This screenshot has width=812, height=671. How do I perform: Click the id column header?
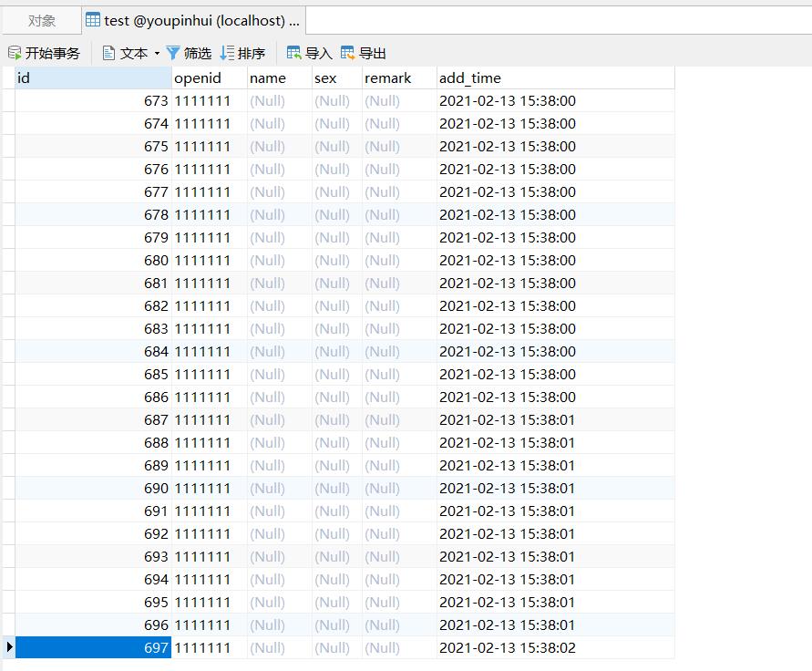pos(93,77)
